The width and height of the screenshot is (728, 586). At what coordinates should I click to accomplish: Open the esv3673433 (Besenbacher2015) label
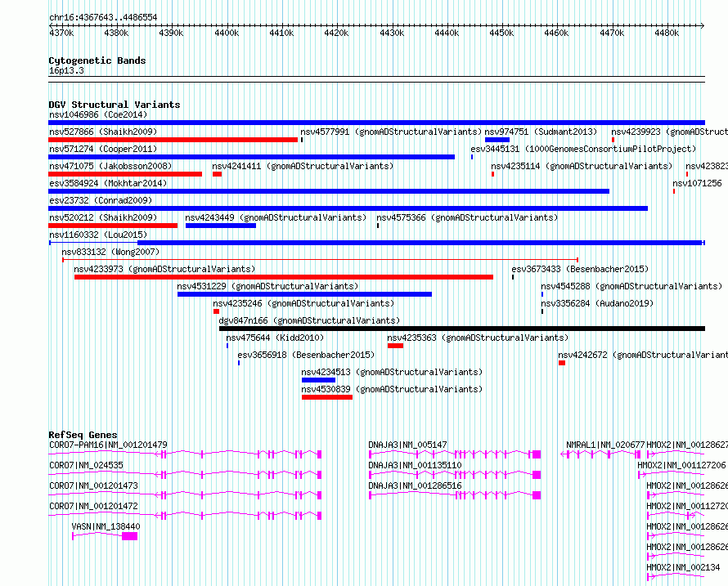pos(580,269)
